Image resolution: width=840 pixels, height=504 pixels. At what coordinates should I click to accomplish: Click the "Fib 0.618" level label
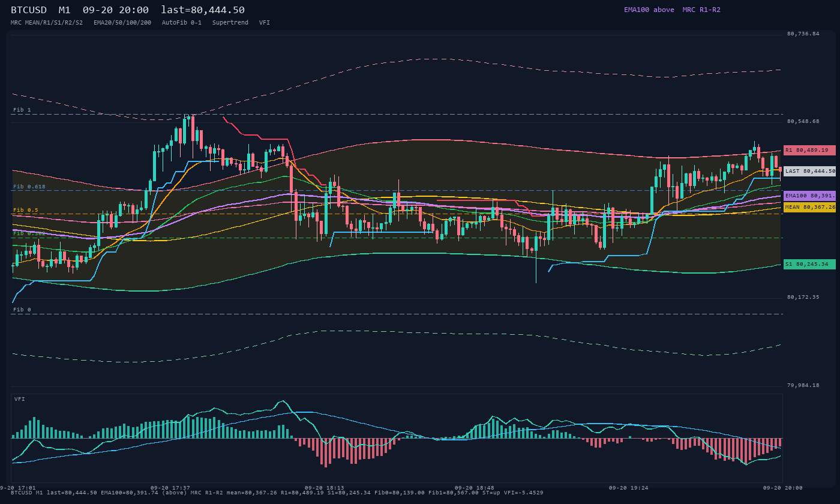click(x=29, y=187)
